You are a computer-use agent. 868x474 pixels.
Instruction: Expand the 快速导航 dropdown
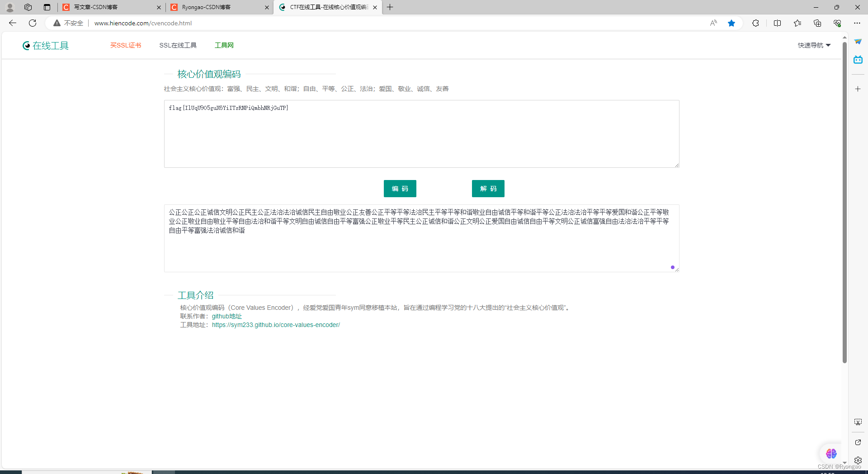[x=814, y=45]
